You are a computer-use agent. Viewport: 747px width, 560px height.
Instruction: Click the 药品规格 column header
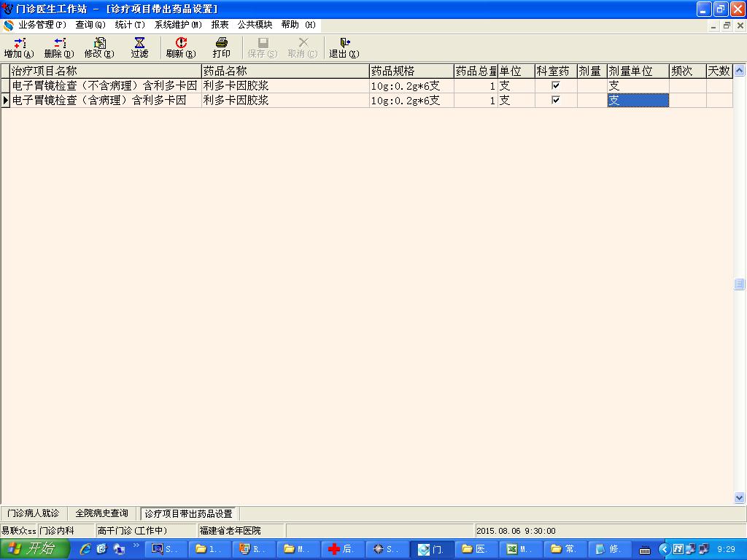pos(411,71)
